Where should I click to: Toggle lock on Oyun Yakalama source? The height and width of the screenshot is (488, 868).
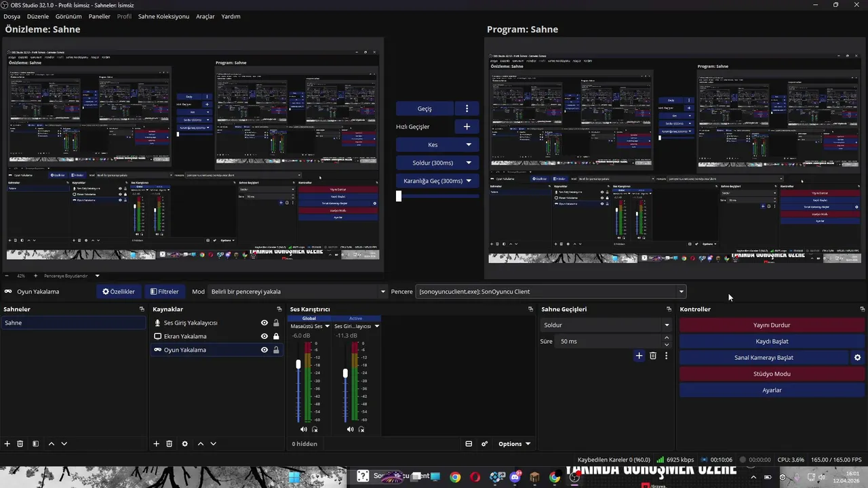coord(276,350)
